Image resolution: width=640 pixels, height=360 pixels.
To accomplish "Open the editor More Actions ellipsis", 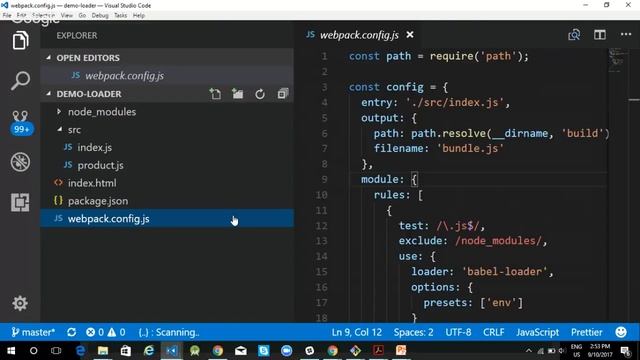I will tap(626, 35).
